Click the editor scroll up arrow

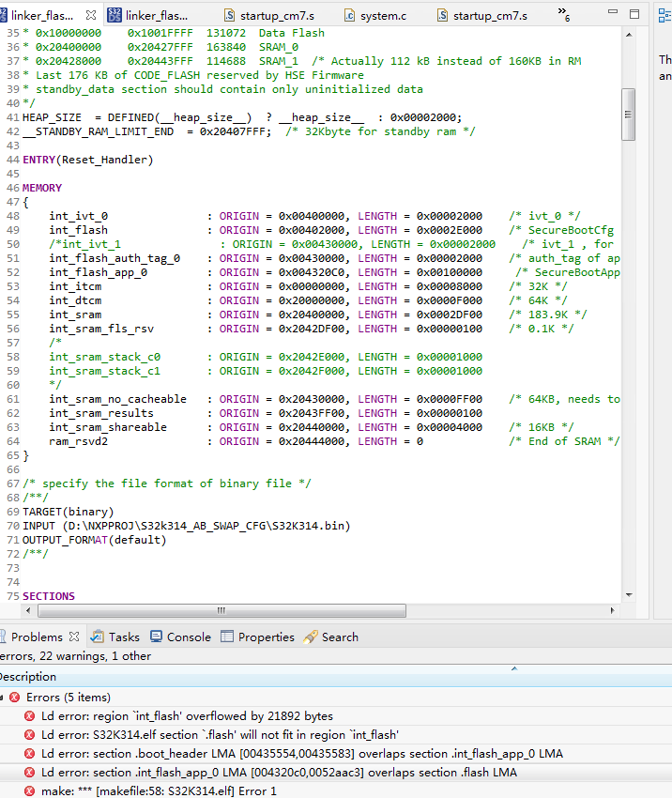coord(629,35)
